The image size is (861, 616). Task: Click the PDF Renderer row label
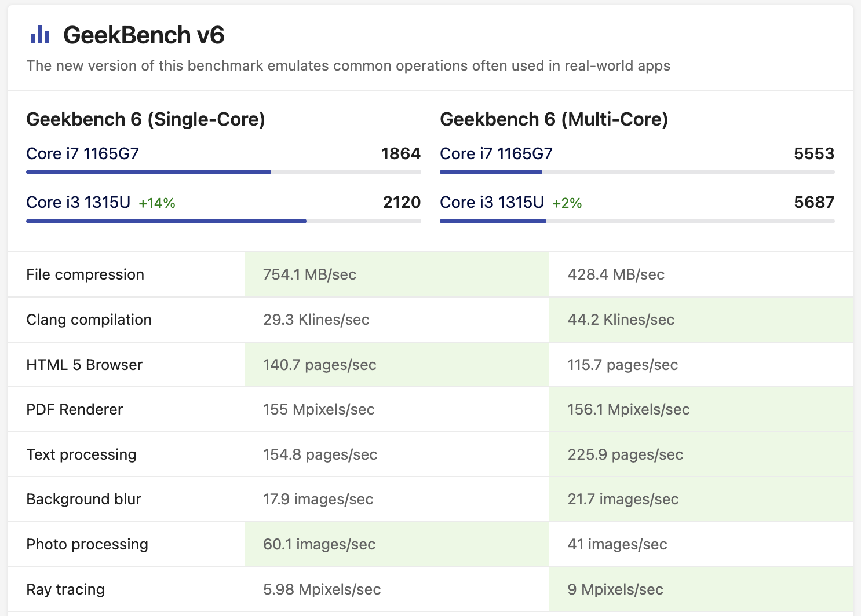coord(75,409)
